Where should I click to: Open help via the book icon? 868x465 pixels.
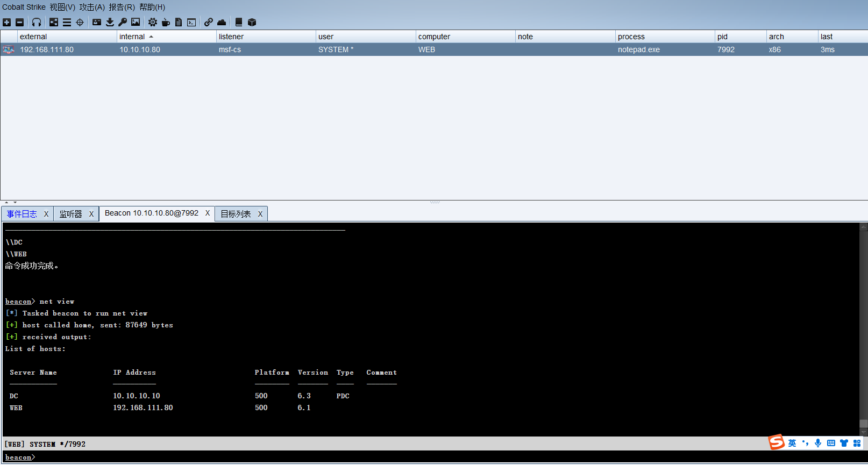point(239,22)
